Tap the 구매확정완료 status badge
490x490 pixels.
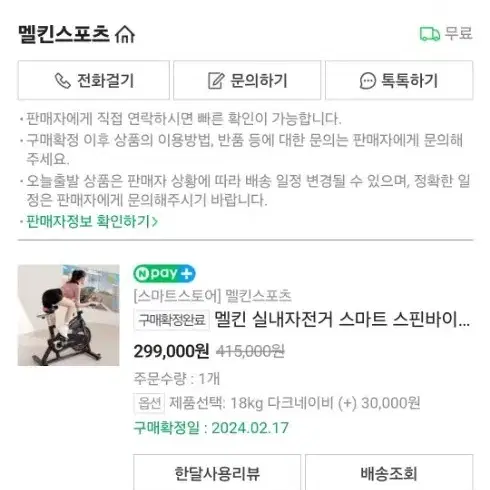pos(172,320)
